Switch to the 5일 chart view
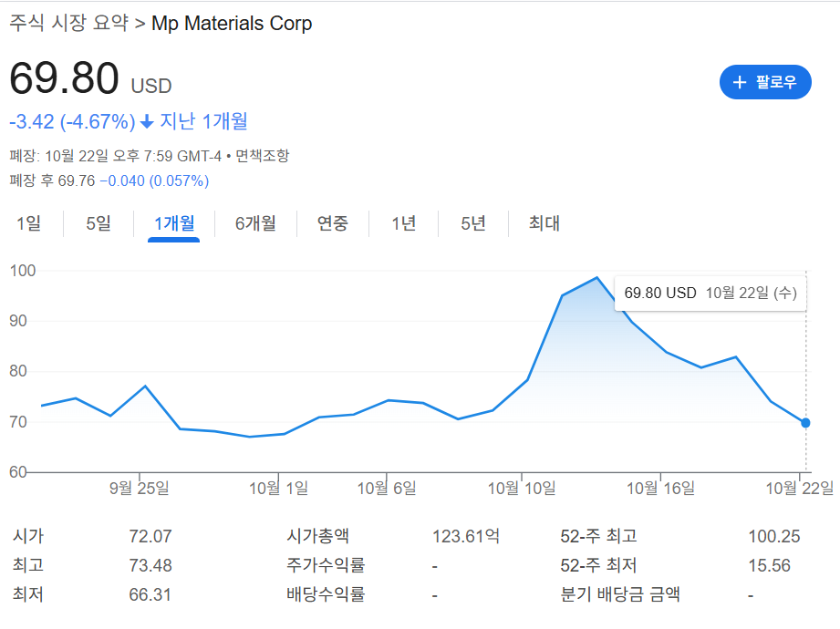This screenshot has width=840, height=629. (x=96, y=222)
